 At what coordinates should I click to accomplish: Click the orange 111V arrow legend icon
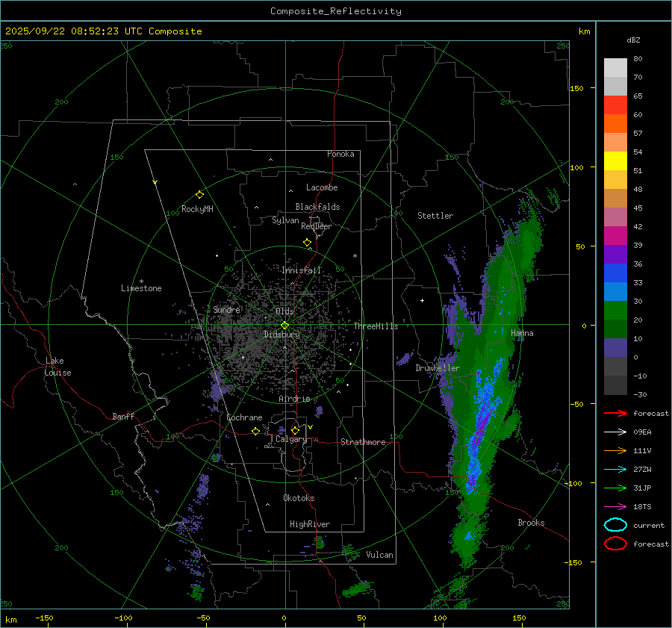point(615,450)
